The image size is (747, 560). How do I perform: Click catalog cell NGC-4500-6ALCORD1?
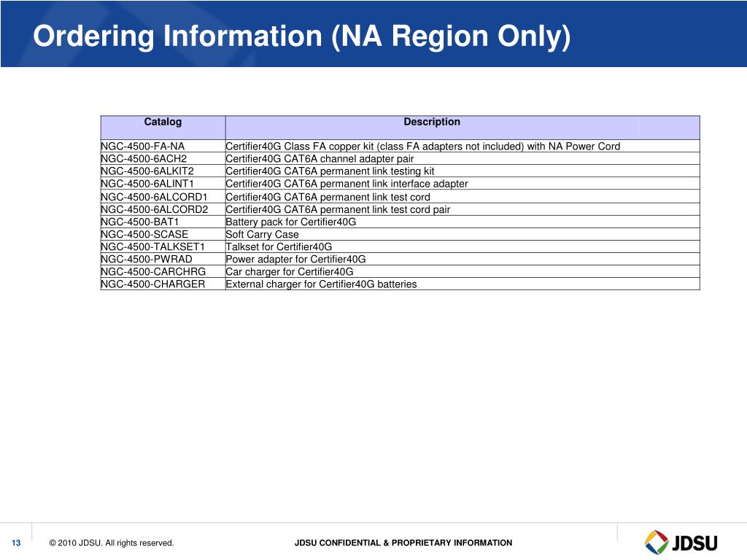pos(163,196)
